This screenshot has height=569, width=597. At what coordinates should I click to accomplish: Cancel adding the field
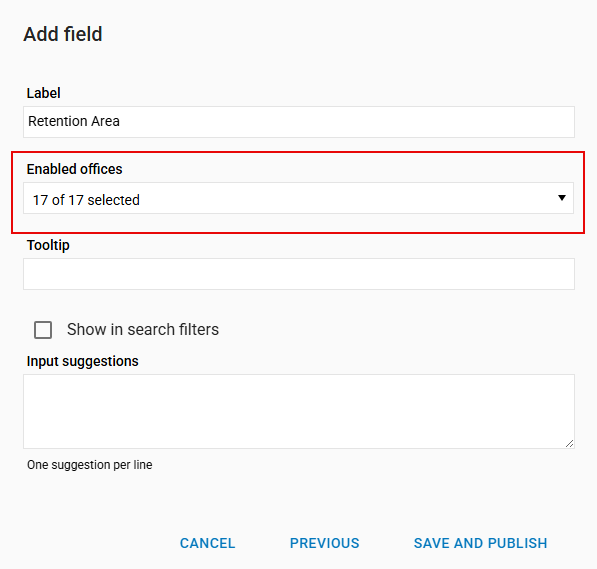(x=208, y=543)
